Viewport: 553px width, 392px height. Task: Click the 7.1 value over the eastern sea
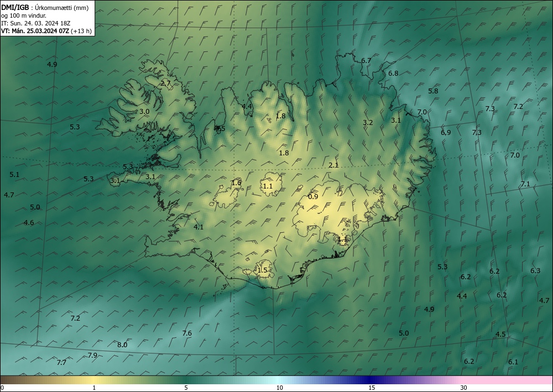click(x=525, y=184)
